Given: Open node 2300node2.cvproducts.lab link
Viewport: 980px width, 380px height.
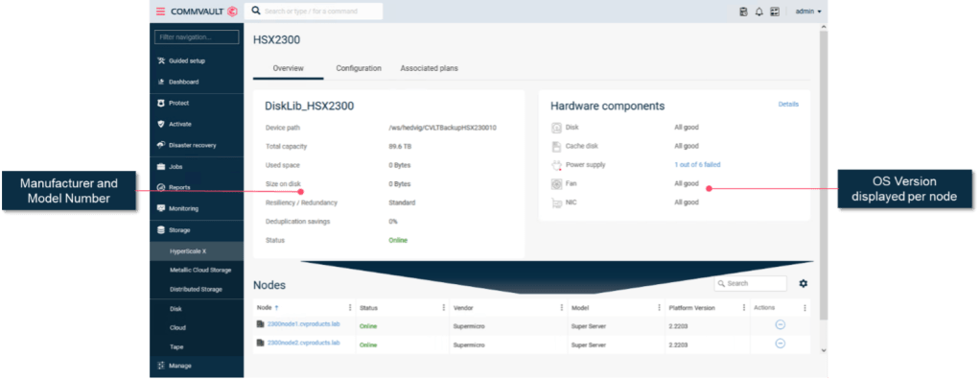Looking at the screenshot, I should coord(303,344).
